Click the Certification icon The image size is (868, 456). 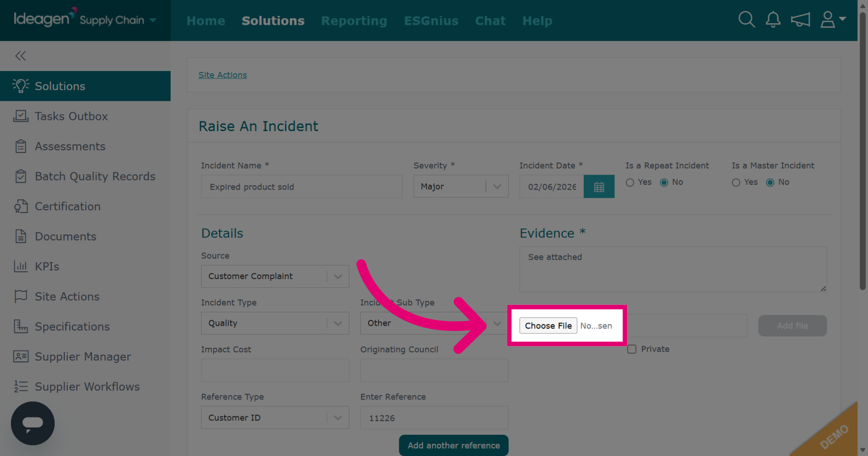[21, 206]
